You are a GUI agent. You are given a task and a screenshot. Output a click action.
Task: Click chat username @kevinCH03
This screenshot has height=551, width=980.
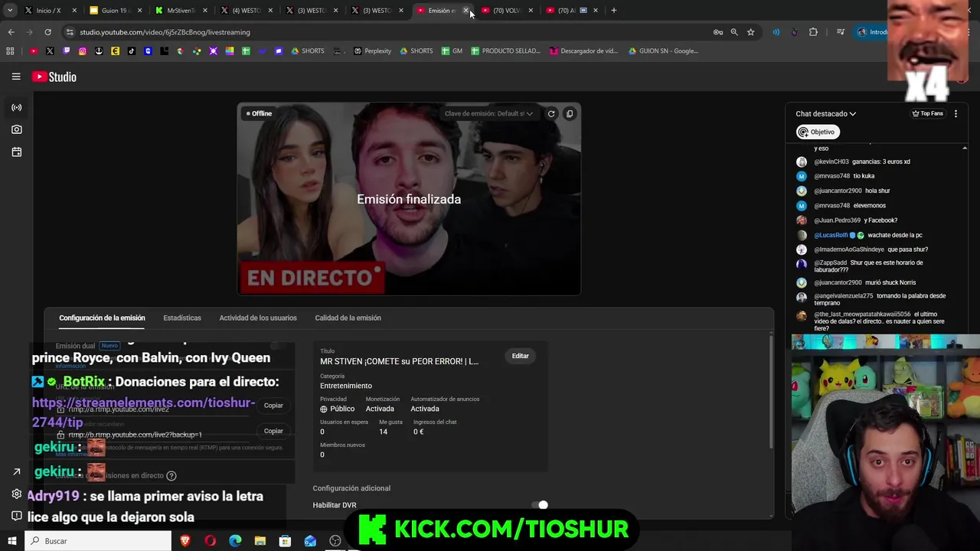831,161
